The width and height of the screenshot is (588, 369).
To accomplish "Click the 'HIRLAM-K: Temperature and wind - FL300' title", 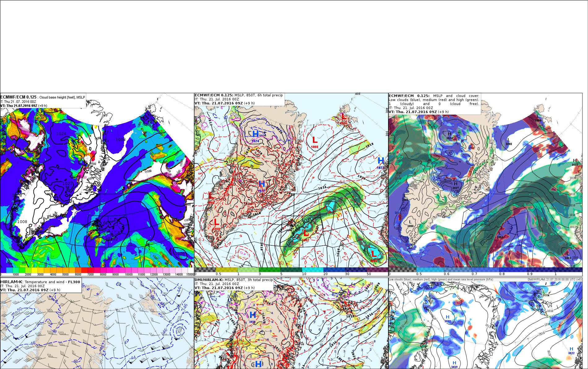I will 40,282.
